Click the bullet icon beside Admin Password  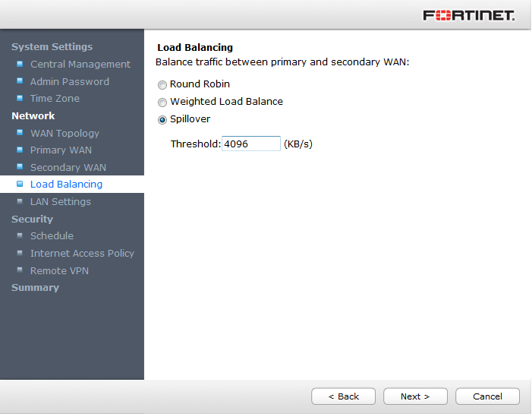pos(20,81)
